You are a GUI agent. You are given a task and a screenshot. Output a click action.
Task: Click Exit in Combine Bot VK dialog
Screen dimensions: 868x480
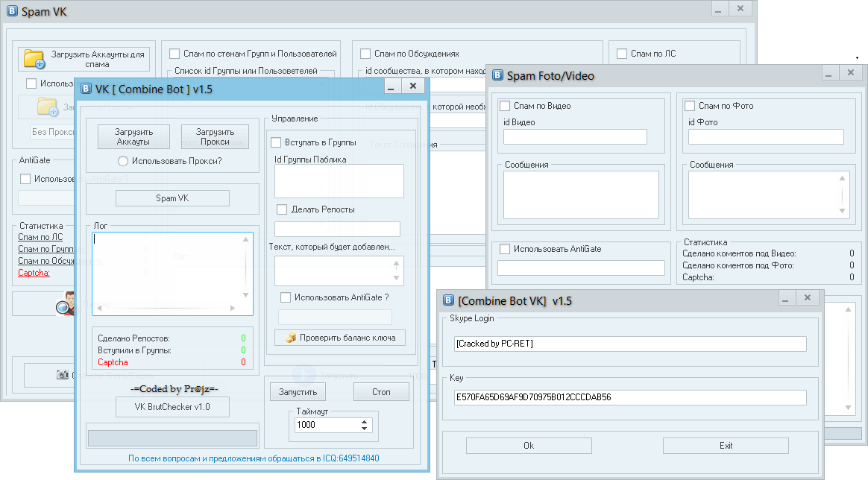(x=726, y=445)
